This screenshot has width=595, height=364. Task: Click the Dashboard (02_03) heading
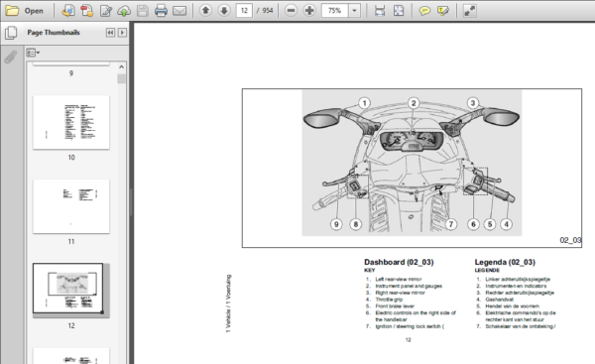(x=399, y=262)
